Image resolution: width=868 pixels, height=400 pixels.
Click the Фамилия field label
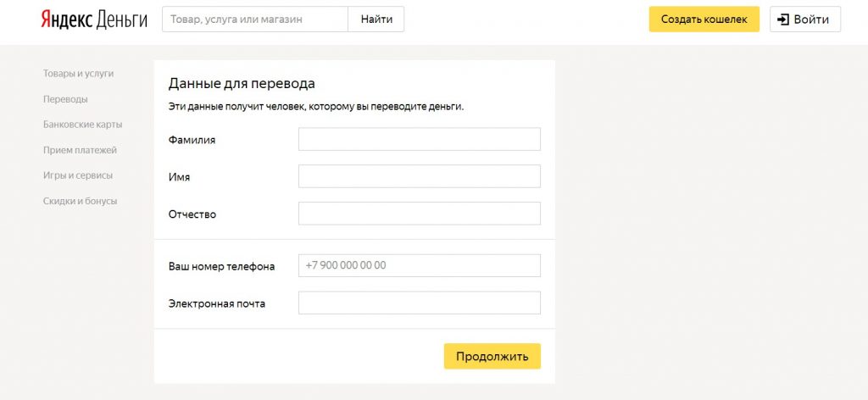[192, 140]
